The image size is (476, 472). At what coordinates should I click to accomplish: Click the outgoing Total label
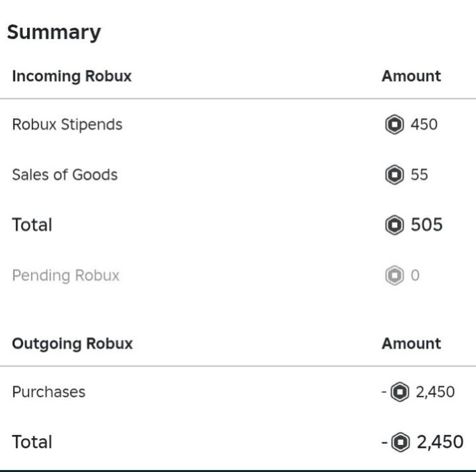tap(32, 442)
